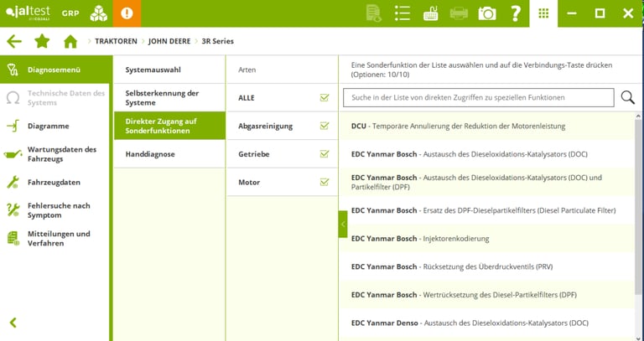Collapse the filter panel with green handle
This screenshot has height=341, width=644.
[343, 224]
